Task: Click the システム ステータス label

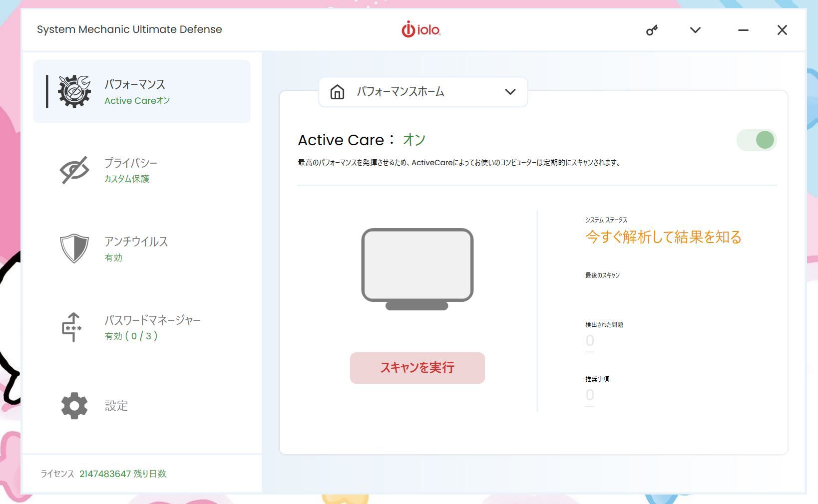Action: (606, 220)
